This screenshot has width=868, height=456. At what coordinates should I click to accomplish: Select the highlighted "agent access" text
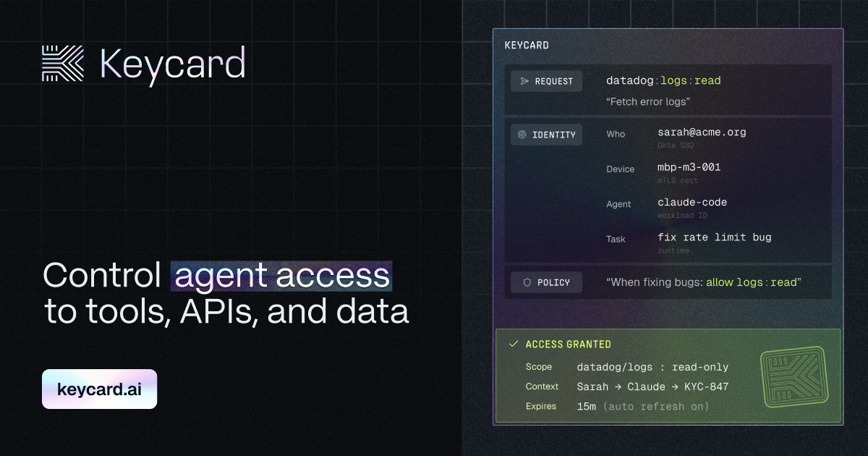coord(281,276)
